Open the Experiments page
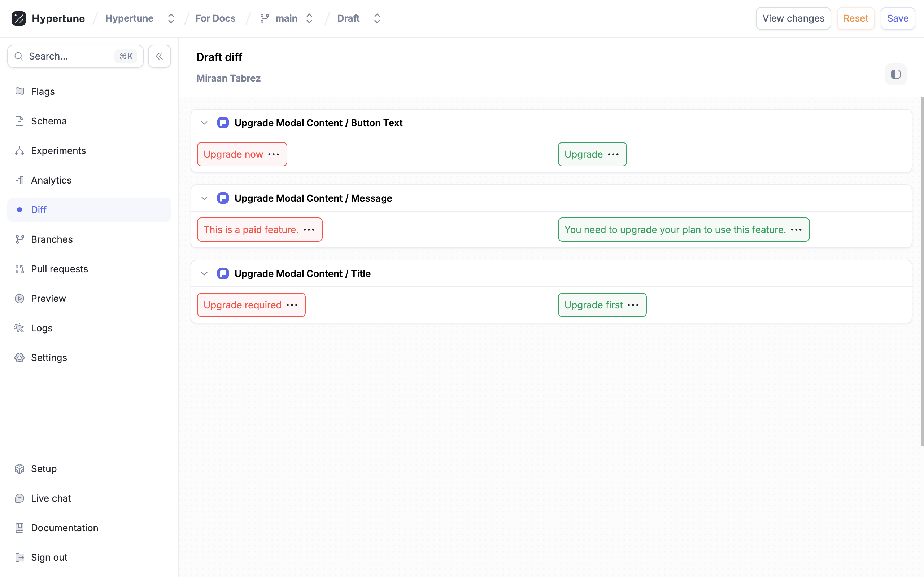 click(x=58, y=151)
